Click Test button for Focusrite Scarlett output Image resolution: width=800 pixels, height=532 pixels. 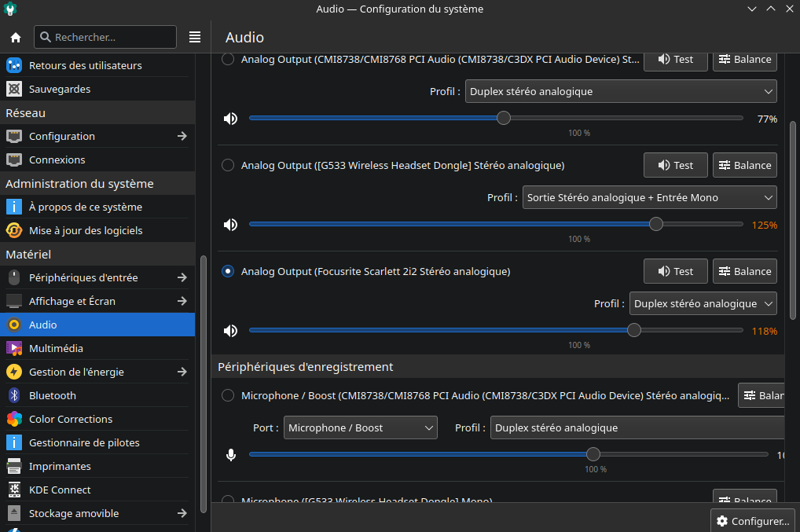click(x=675, y=271)
